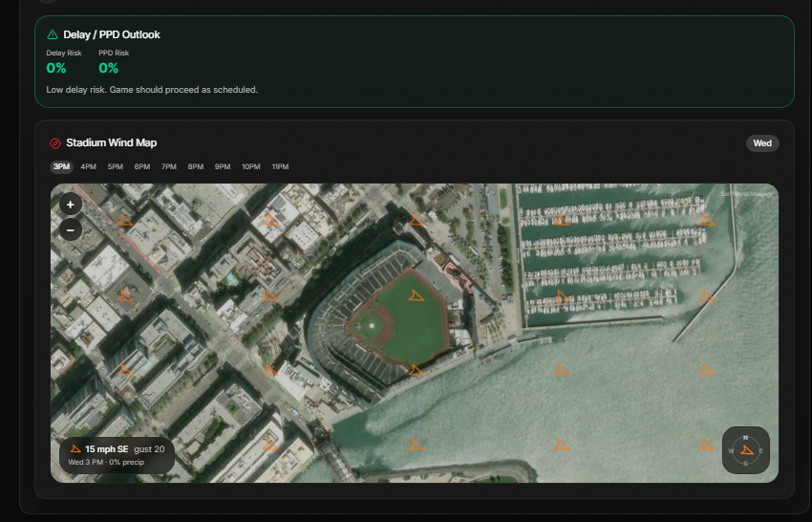Click the compass wind direction widget
Image resolution: width=812 pixels, height=522 pixels.
pyautogui.click(x=746, y=450)
